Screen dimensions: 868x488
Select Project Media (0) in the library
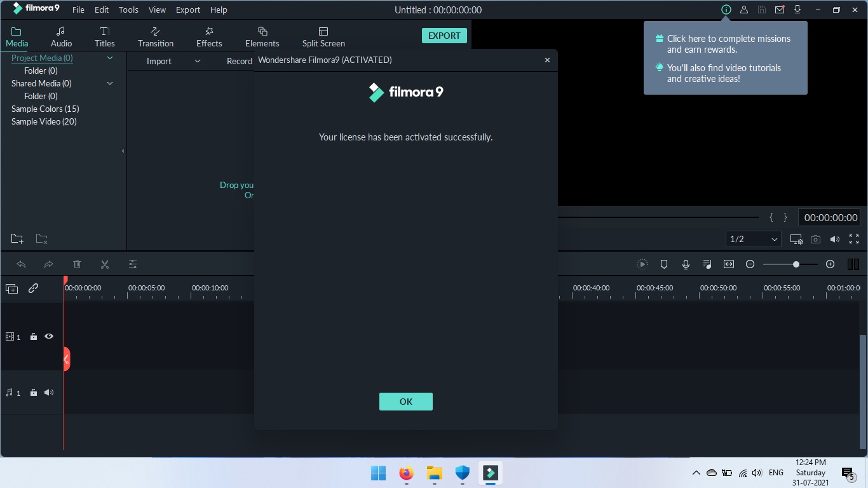click(x=42, y=58)
